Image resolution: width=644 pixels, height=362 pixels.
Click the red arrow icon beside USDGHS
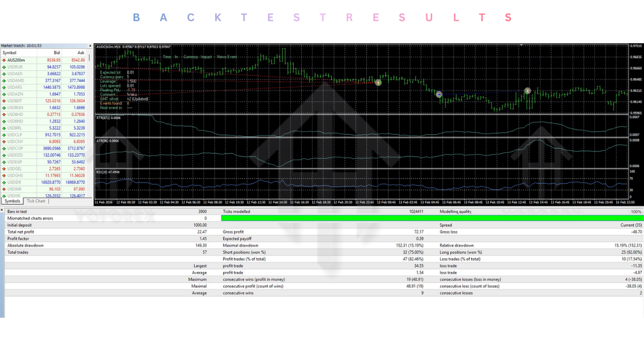coord(4,175)
